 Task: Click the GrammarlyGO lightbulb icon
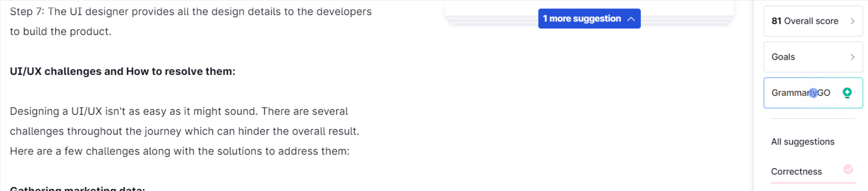tap(847, 93)
